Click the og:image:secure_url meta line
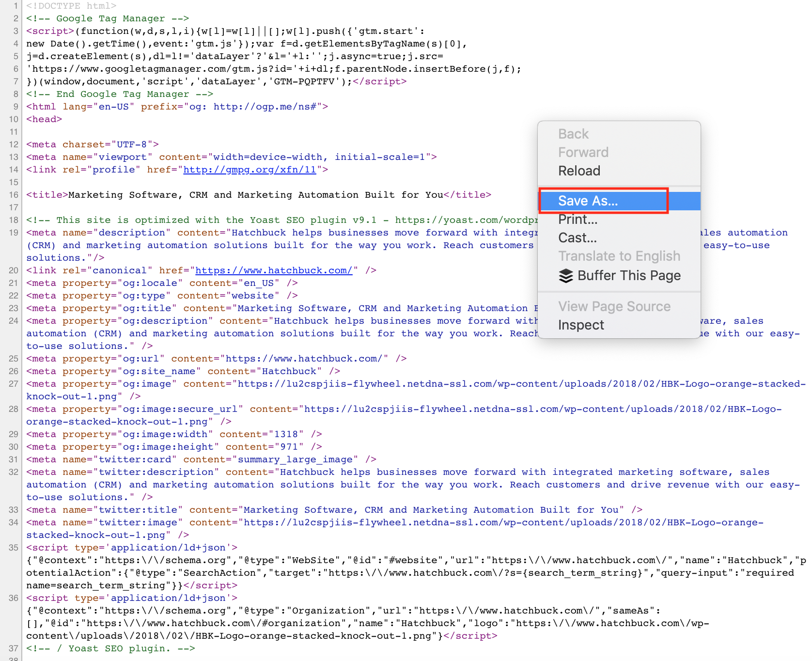 pyautogui.click(x=404, y=415)
